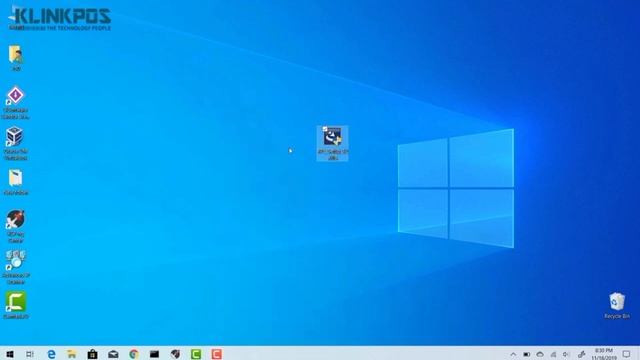Image resolution: width=640 pixels, height=360 pixels.
Task: Show hidden system tray icons
Action: [x=513, y=354]
